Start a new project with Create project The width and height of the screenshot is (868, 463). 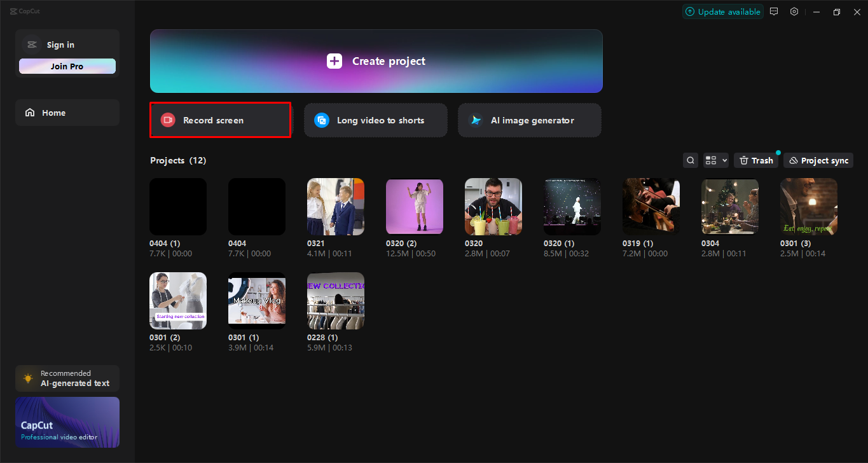[x=376, y=61]
